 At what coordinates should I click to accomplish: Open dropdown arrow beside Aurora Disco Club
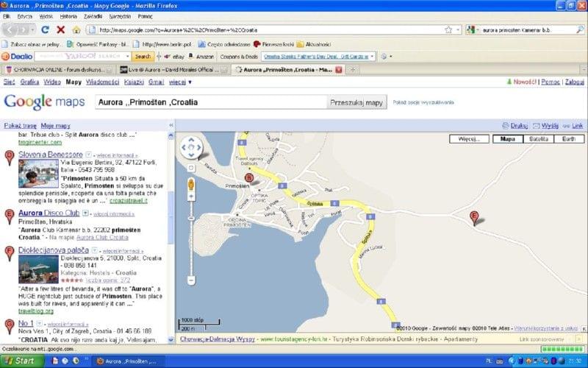pos(85,213)
